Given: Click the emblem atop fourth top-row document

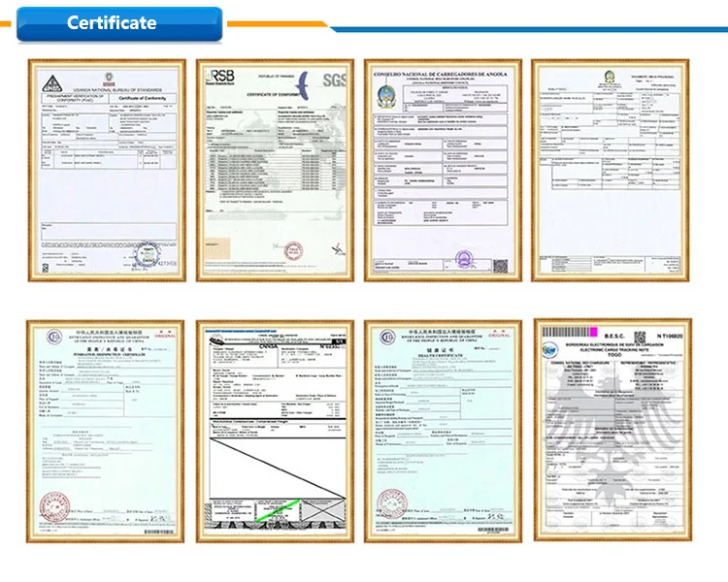Looking at the screenshot, I should [x=610, y=77].
